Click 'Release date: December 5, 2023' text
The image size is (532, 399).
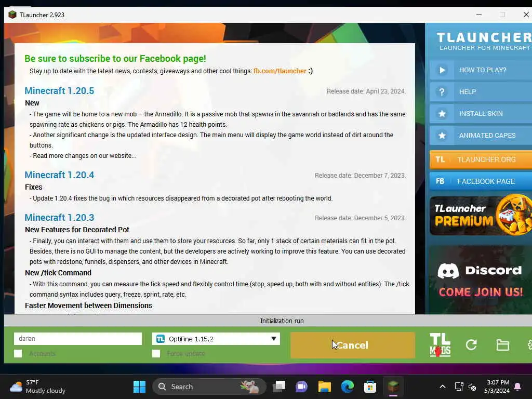(360, 218)
